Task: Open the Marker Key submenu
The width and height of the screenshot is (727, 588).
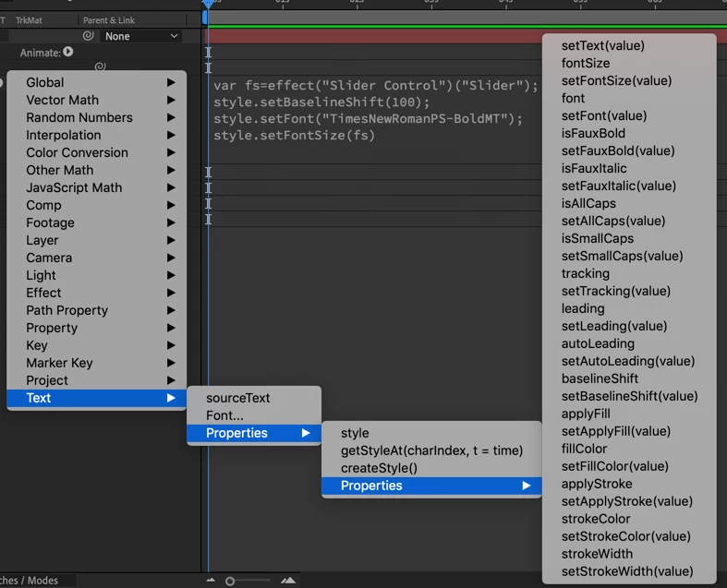Action: point(96,363)
